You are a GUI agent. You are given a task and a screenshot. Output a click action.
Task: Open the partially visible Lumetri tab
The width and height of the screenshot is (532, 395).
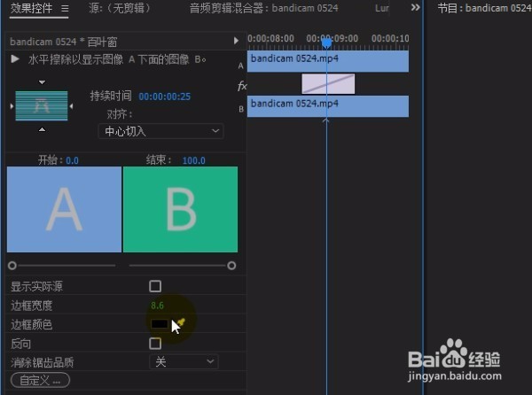(x=381, y=8)
